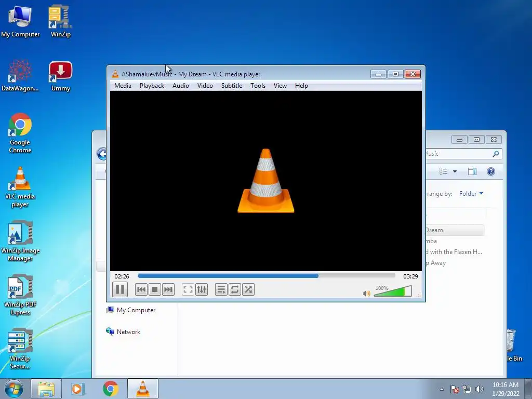Go back in Explorer window
532x399 pixels.
102,154
